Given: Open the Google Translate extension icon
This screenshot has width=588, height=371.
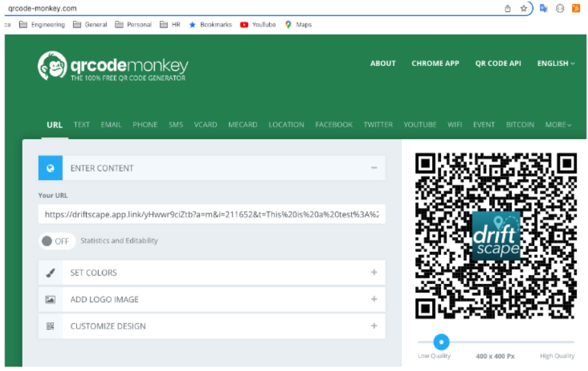Looking at the screenshot, I should click(543, 8).
